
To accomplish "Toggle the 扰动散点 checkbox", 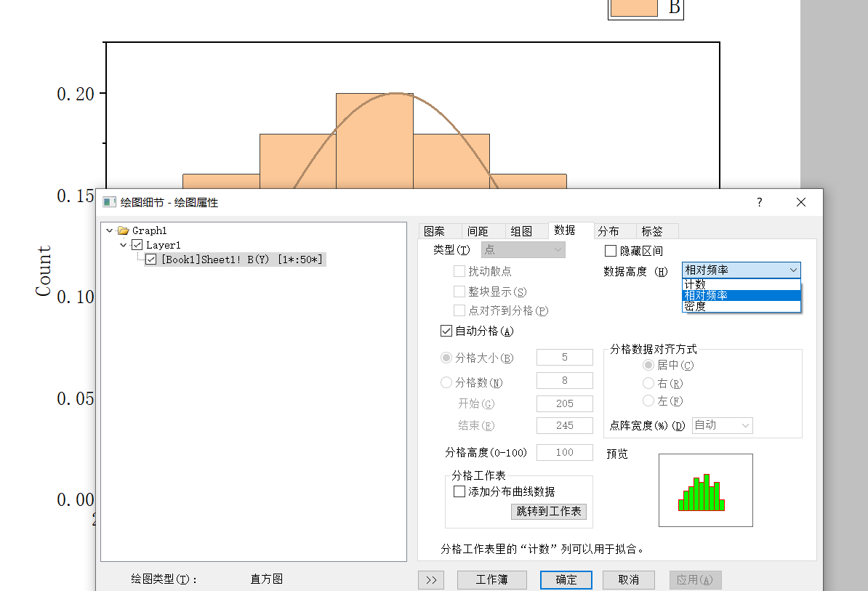I will pos(459,271).
